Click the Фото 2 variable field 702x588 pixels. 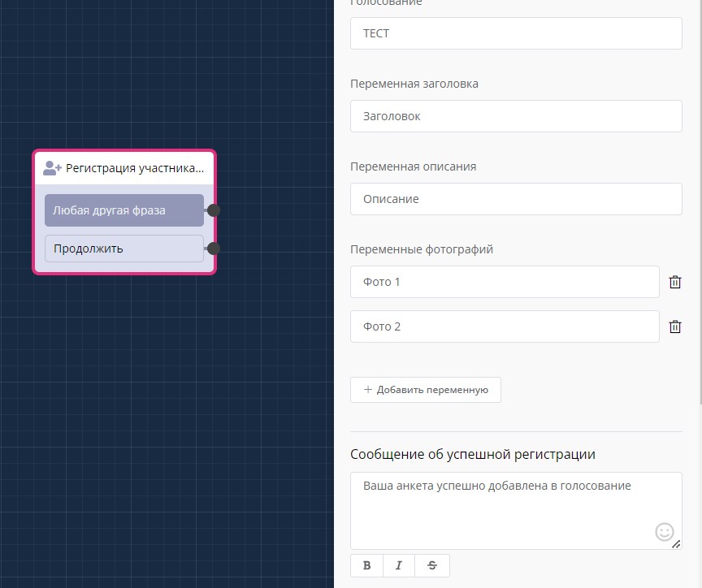point(504,326)
